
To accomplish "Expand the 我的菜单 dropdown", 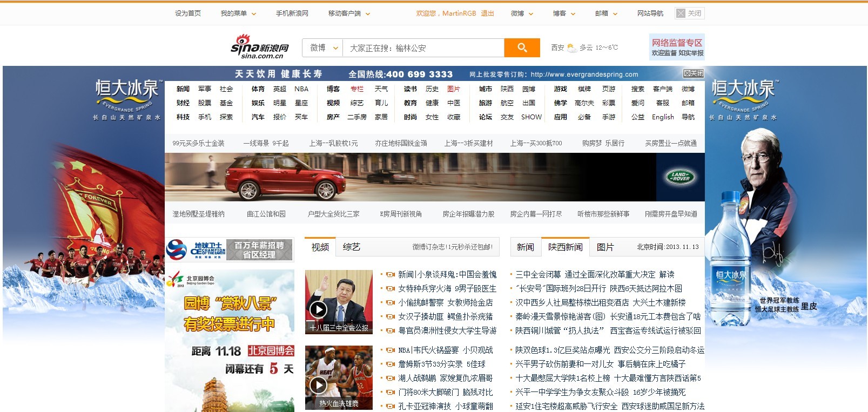I will pos(238,13).
